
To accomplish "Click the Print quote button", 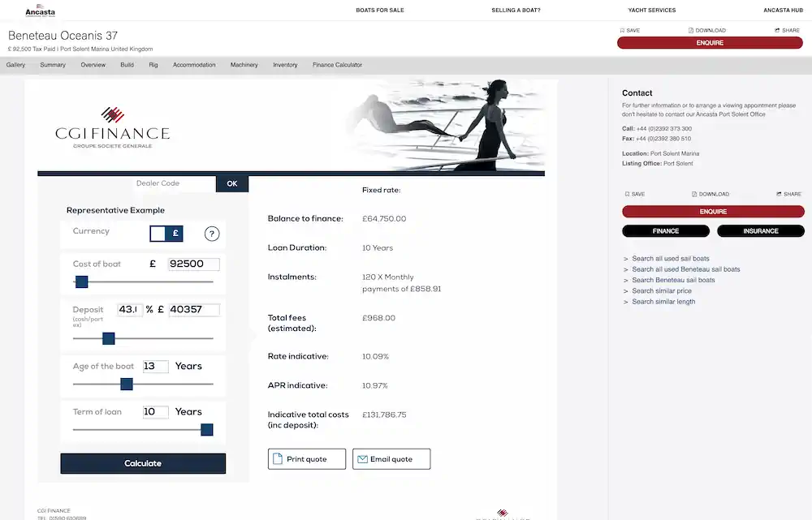I will pos(307,459).
